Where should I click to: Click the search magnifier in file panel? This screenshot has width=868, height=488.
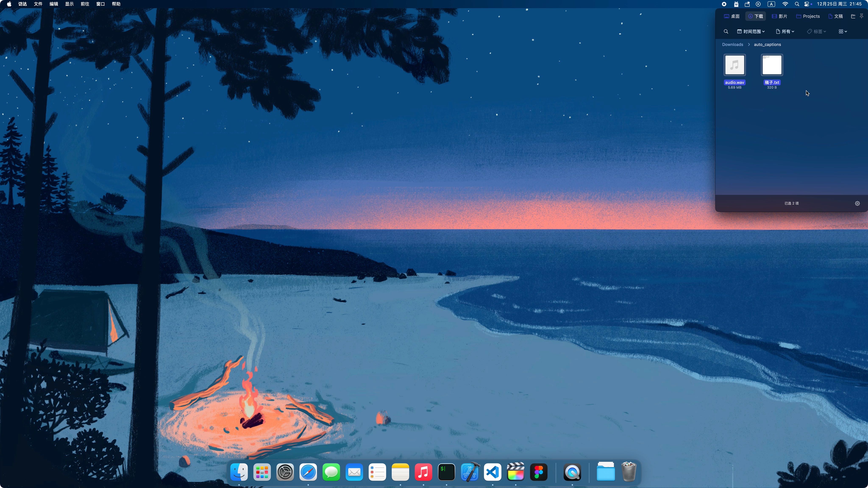tap(726, 31)
